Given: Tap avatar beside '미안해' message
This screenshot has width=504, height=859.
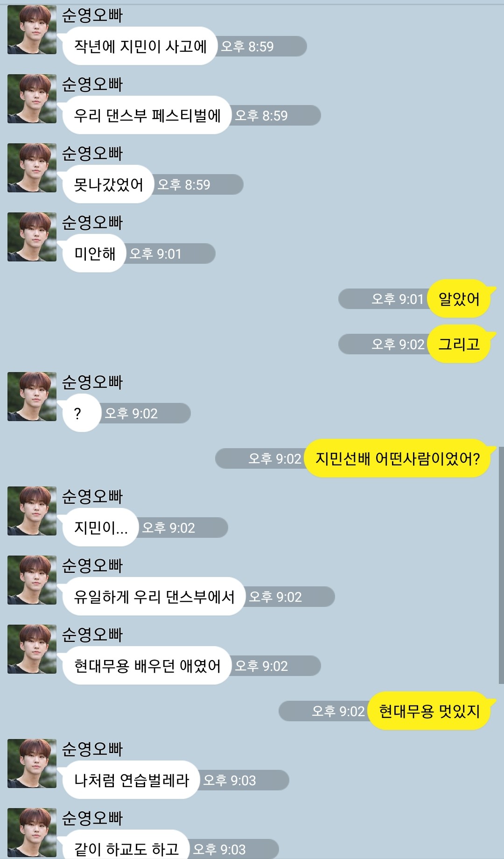Looking at the screenshot, I should (32, 237).
